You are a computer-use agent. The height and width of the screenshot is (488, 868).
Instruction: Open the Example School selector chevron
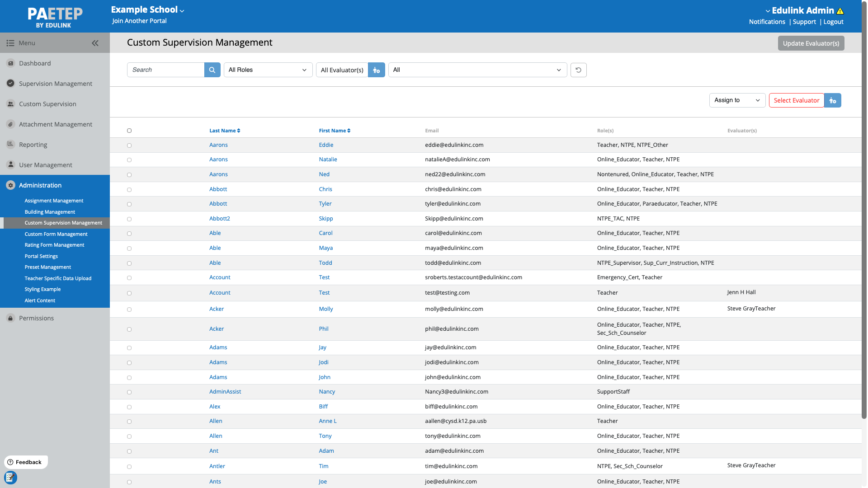[182, 11]
